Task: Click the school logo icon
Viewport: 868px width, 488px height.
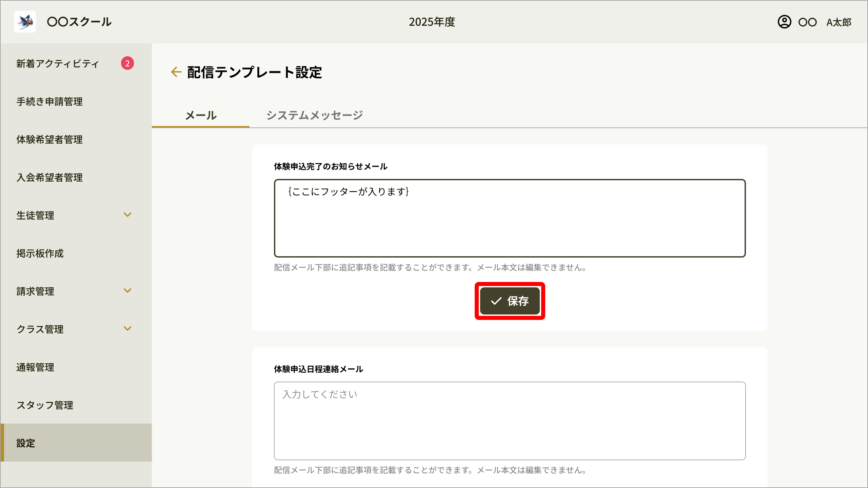Action: tap(25, 22)
